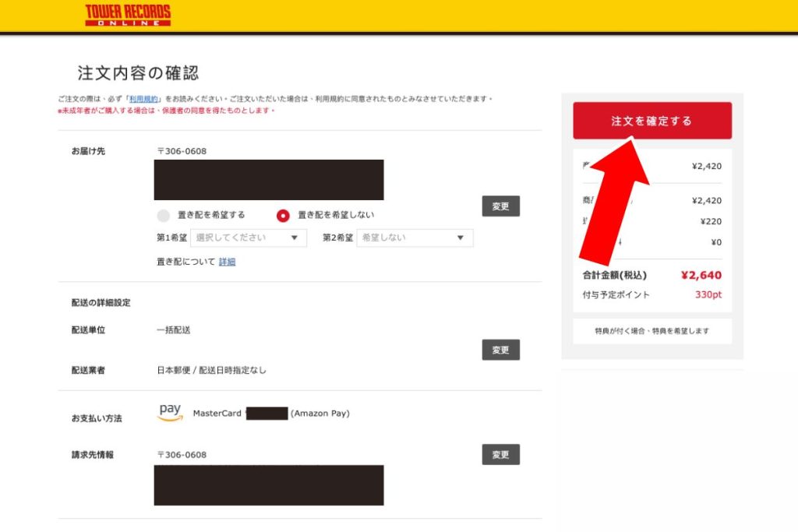Viewport: 798px width, 532px height.
Task: Click the redacted delivery address block
Action: pyautogui.click(x=269, y=180)
